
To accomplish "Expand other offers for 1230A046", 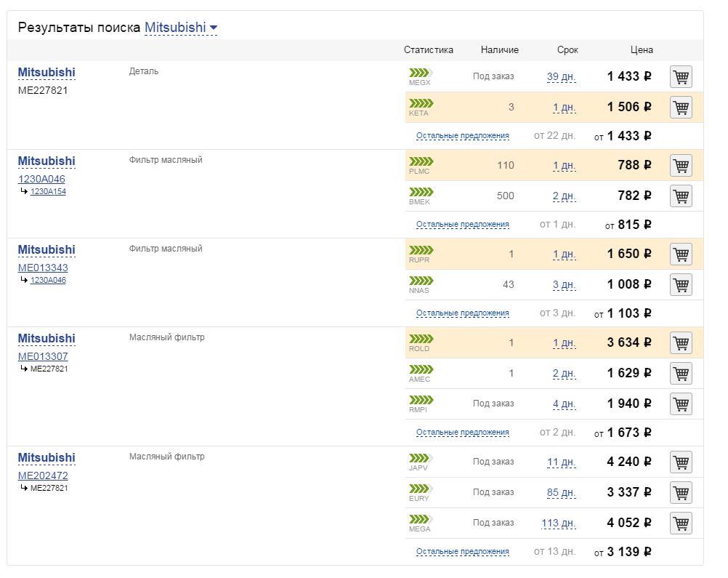I will pos(462,225).
